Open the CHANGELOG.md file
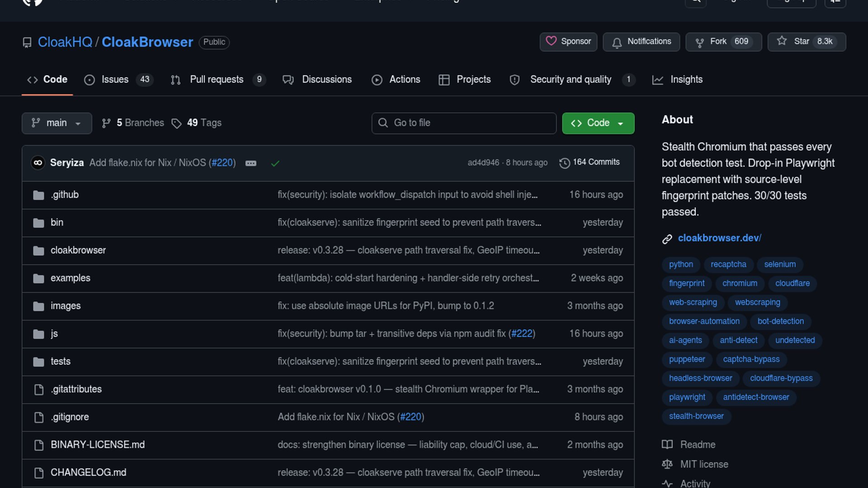The height and width of the screenshot is (488, 868). (89, 473)
